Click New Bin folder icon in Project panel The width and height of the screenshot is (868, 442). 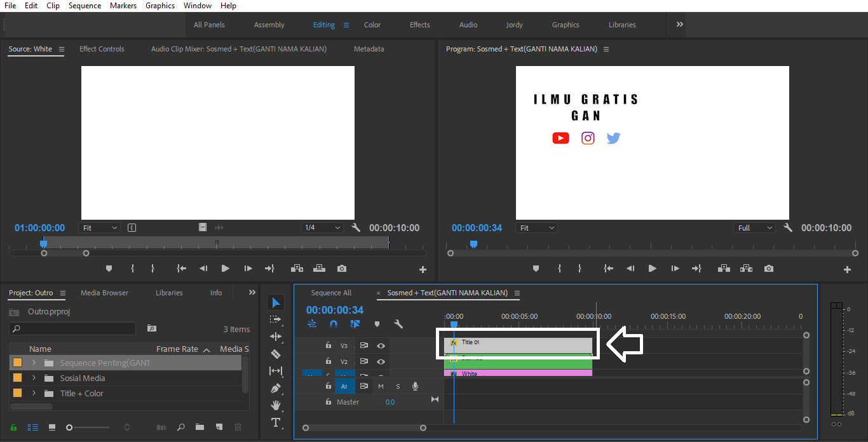coord(200,427)
